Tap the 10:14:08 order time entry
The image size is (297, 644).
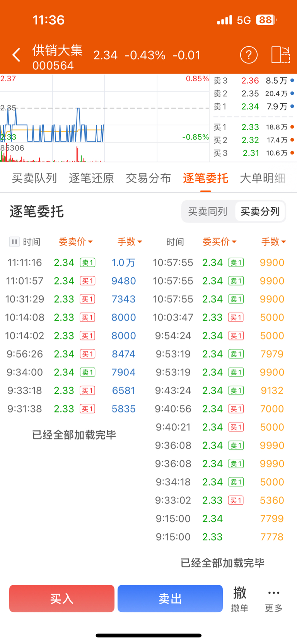25,318
